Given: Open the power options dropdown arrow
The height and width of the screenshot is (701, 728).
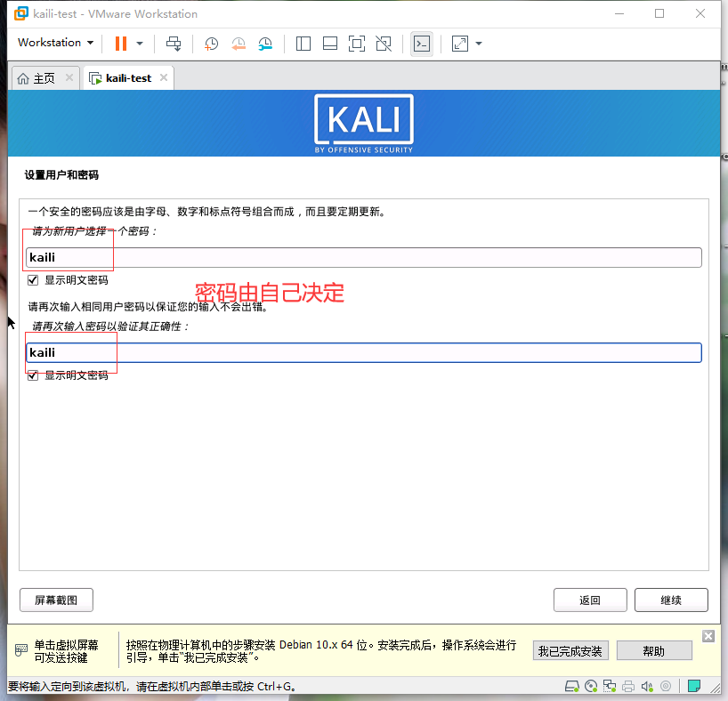Looking at the screenshot, I should pyautogui.click(x=140, y=44).
